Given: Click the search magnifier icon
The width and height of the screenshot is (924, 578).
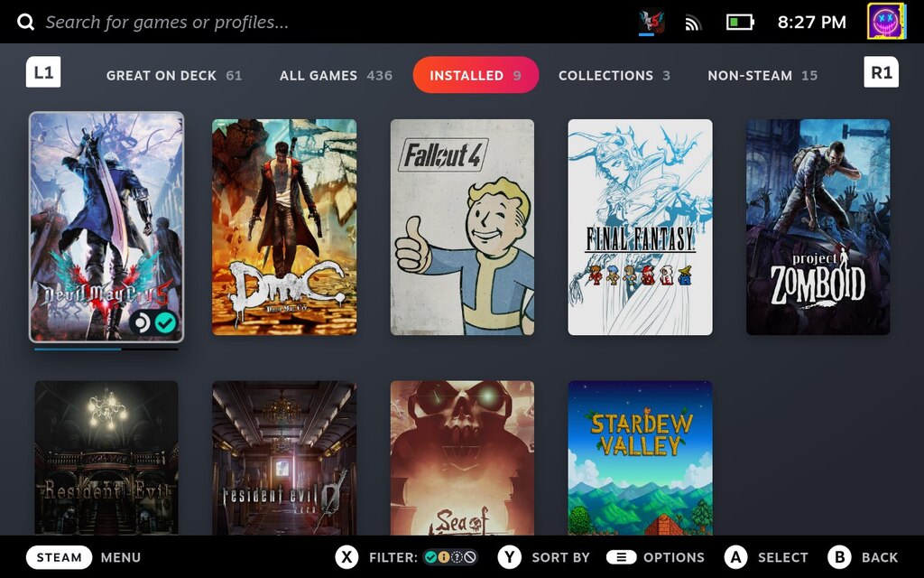Looking at the screenshot, I should (x=25, y=22).
